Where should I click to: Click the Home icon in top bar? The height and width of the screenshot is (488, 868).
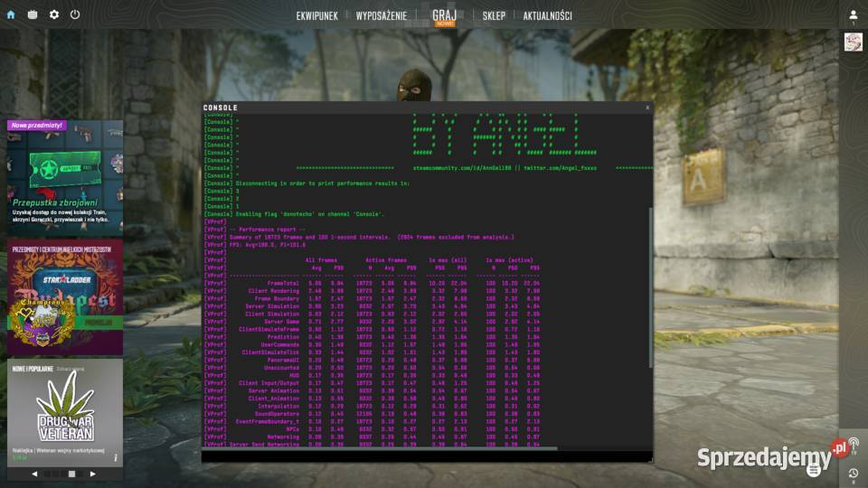11,14
